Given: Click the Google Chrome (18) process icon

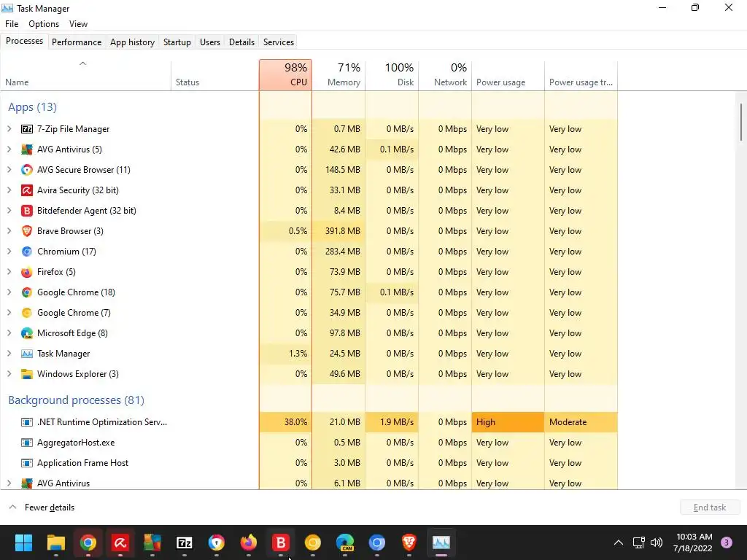Looking at the screenshot, I should point(27,292).
